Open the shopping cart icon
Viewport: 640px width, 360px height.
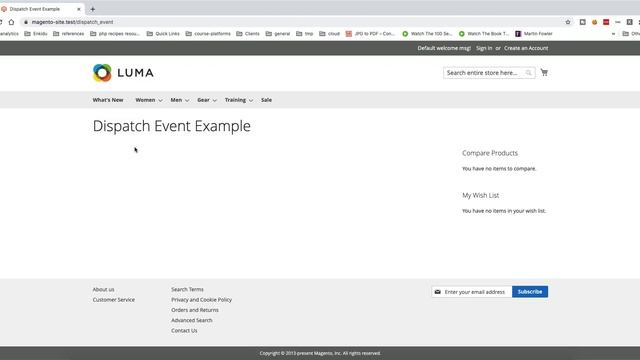[x=544, y=72]
